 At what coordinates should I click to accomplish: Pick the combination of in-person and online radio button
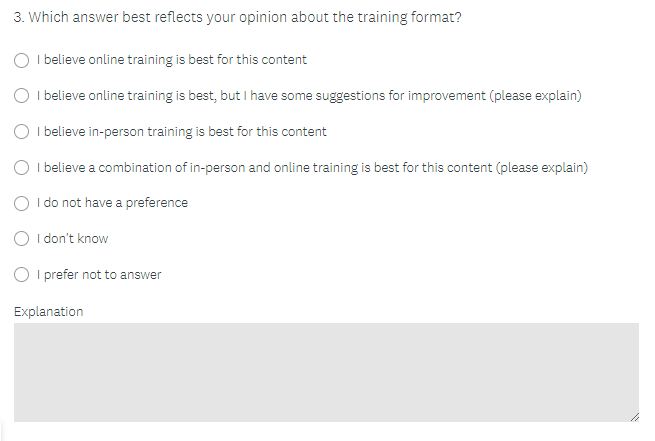pyautogui.click(x=22, y=168)
